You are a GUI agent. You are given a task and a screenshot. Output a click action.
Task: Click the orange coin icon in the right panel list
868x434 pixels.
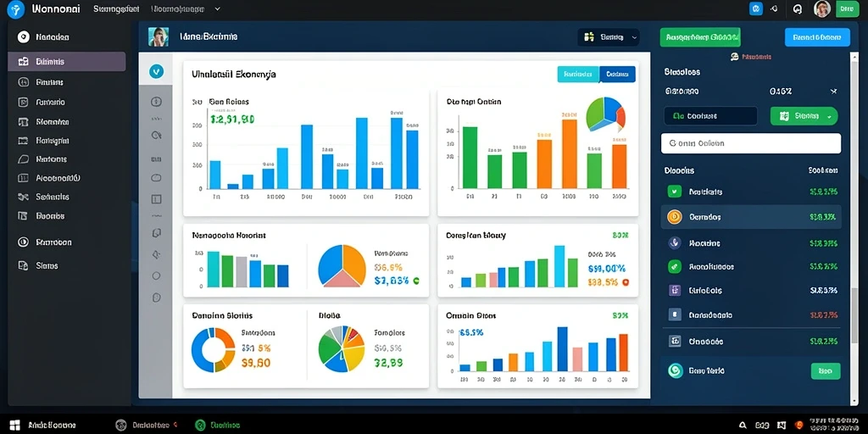(x=674, y=217)
